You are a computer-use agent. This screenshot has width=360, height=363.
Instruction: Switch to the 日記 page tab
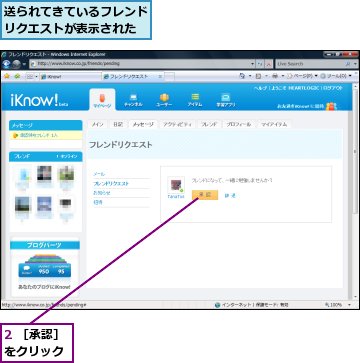118,124
